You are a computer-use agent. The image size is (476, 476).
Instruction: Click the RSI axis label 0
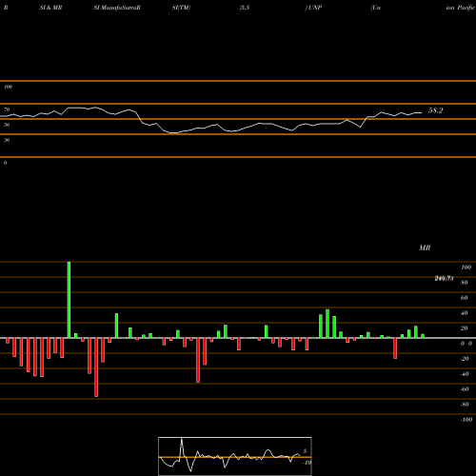coord(5,163)
